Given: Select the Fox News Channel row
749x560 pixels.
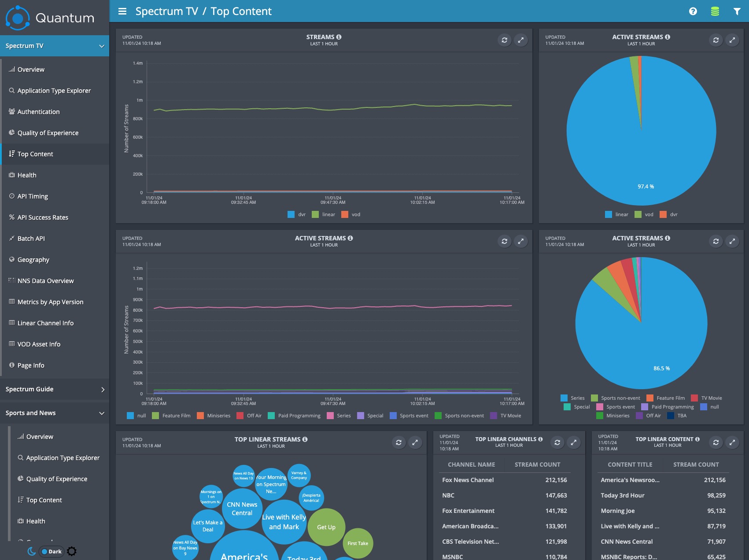Looking at the screenshot, I should click(x=505, y=480).
